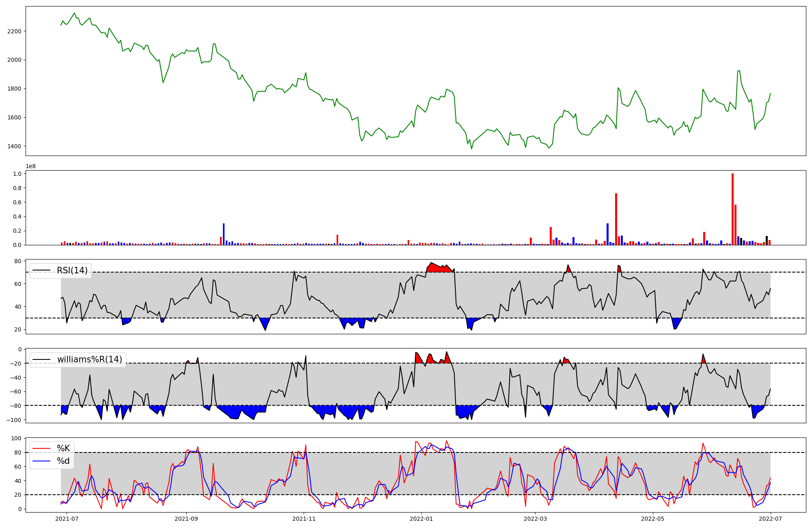Click the red %K legend line sample
The height and width of the screenshot is (528, 812).
click(41, 448)
